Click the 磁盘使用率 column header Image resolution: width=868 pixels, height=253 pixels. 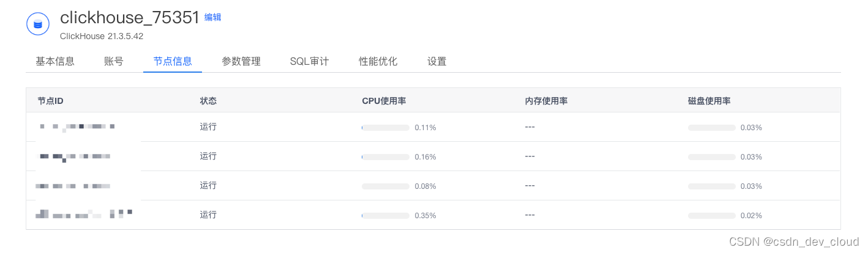point(709,100)
